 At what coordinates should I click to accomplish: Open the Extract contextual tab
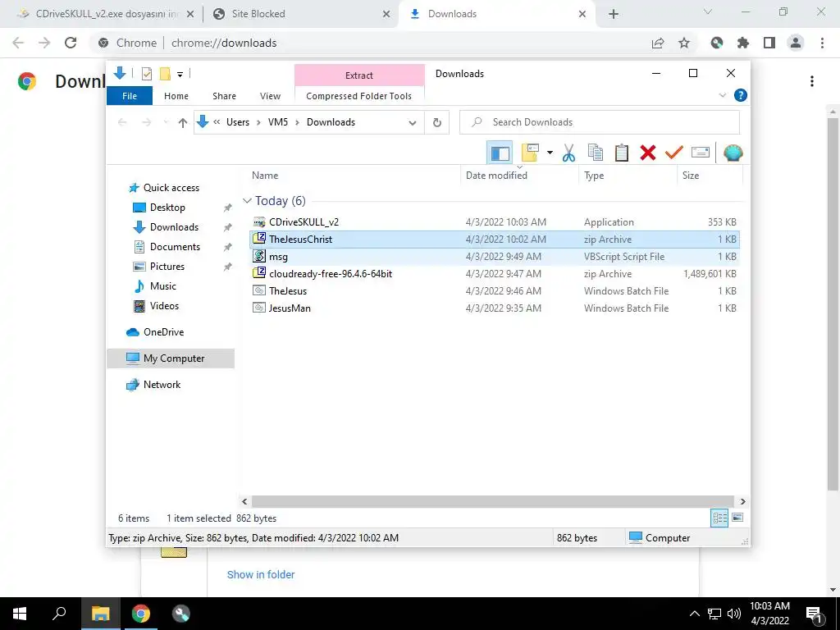(359, 75)
